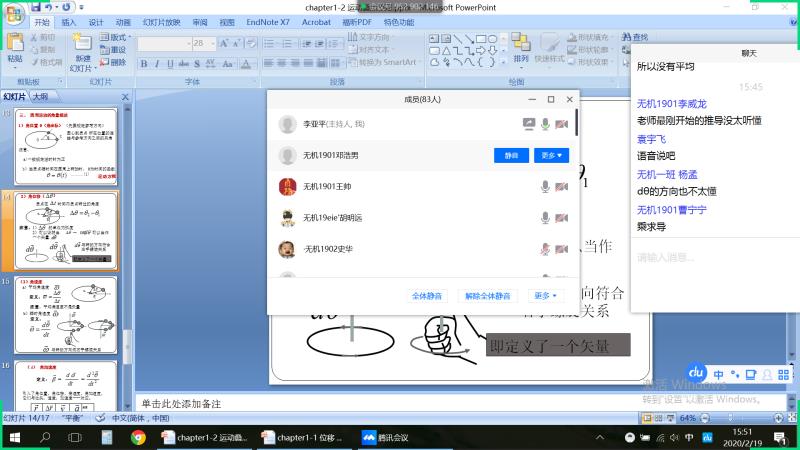Click sender name 无机1901李威龙 in chat
800x450 pixels.
(x=671, y=104)
